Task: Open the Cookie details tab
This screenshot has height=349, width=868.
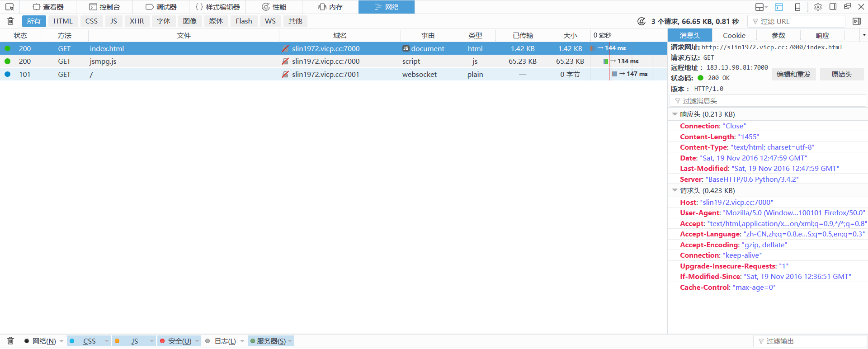Action: click(734, 35)
